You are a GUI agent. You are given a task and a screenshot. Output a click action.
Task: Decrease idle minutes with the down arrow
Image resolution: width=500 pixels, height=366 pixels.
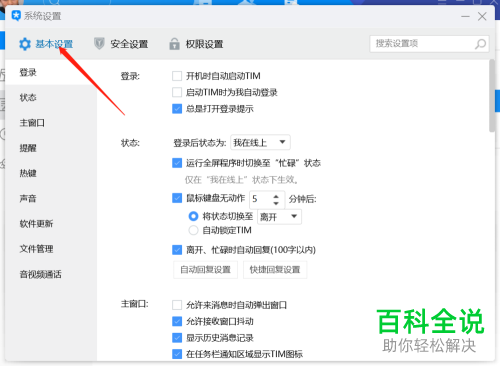(276, 203)
